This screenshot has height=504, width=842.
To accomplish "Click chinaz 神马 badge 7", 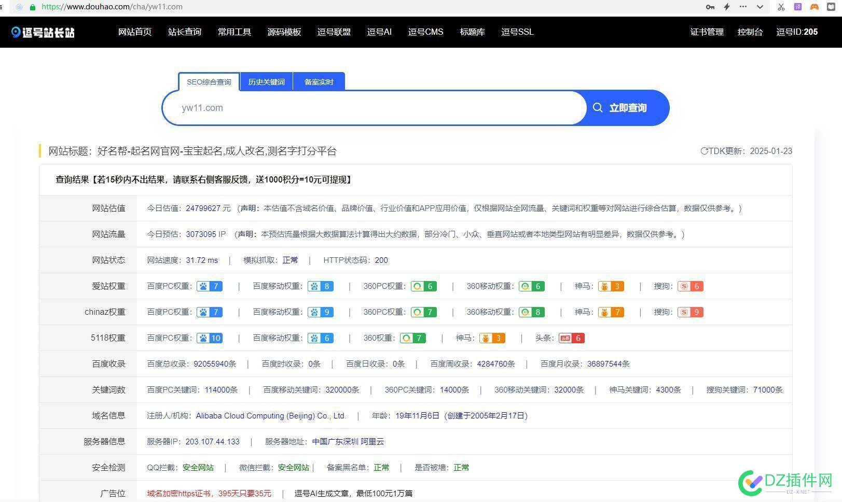I will click(x=611, y=312).
